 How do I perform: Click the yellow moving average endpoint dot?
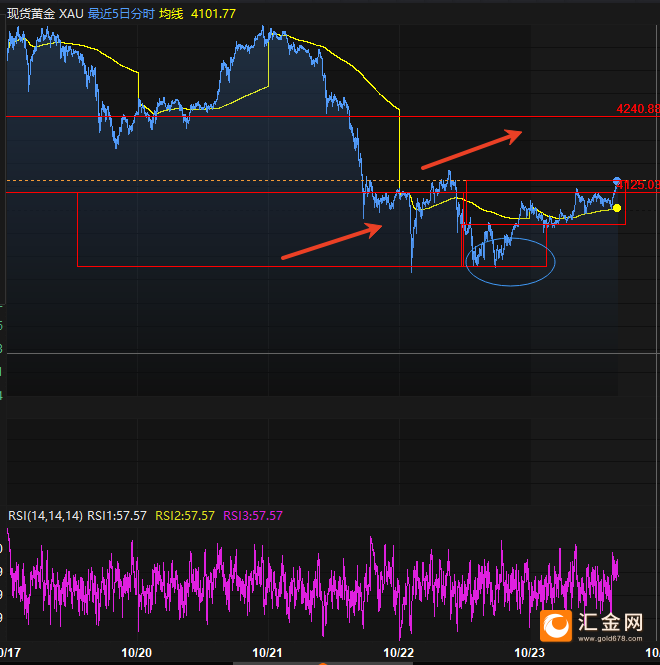617,208
